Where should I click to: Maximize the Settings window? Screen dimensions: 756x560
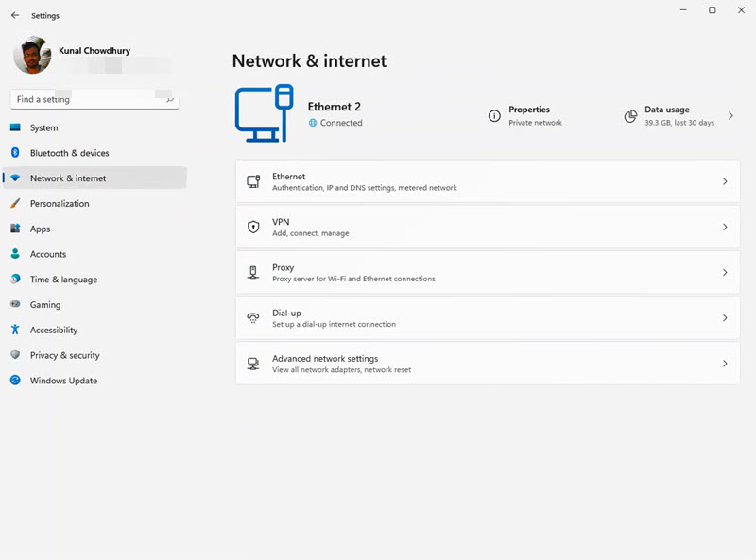point(713,10)
